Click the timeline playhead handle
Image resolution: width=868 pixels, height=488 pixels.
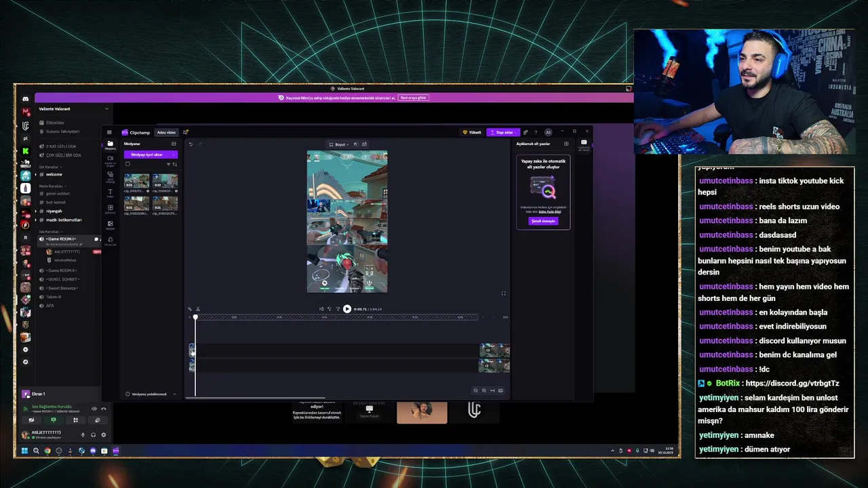point(195,317)
